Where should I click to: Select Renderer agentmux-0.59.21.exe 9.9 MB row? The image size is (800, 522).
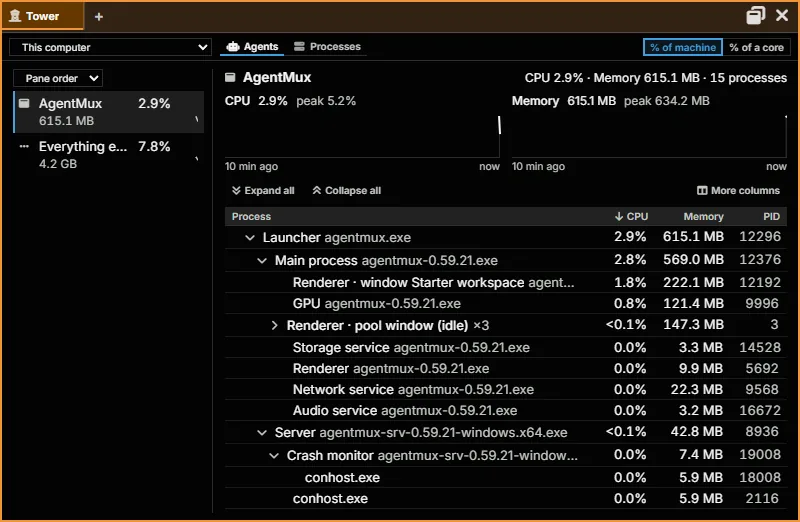(506, 368)
